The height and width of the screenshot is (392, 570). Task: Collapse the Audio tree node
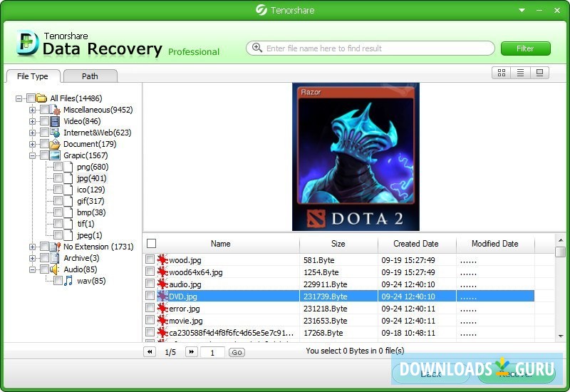(x=32, y=270)
